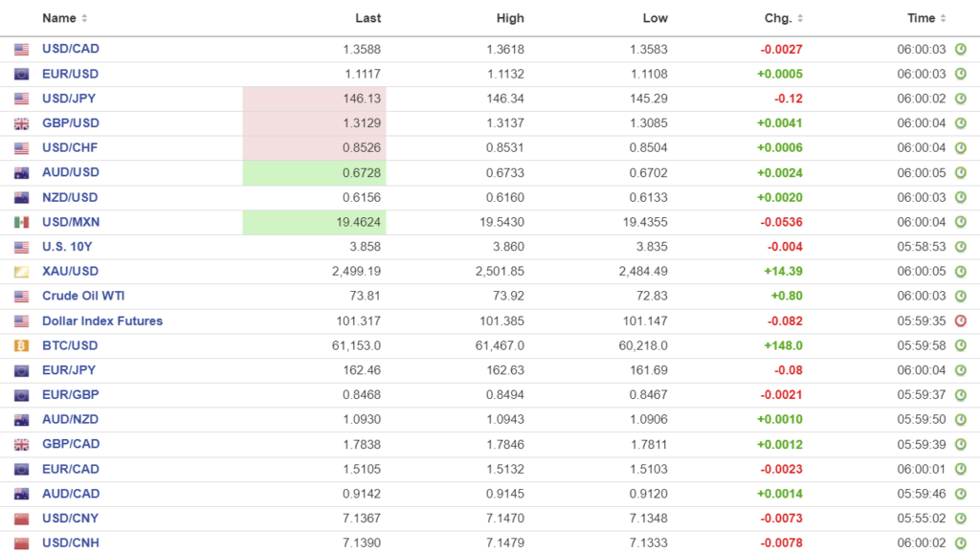Open the EUR/USD pair link

tap(70, 74)
